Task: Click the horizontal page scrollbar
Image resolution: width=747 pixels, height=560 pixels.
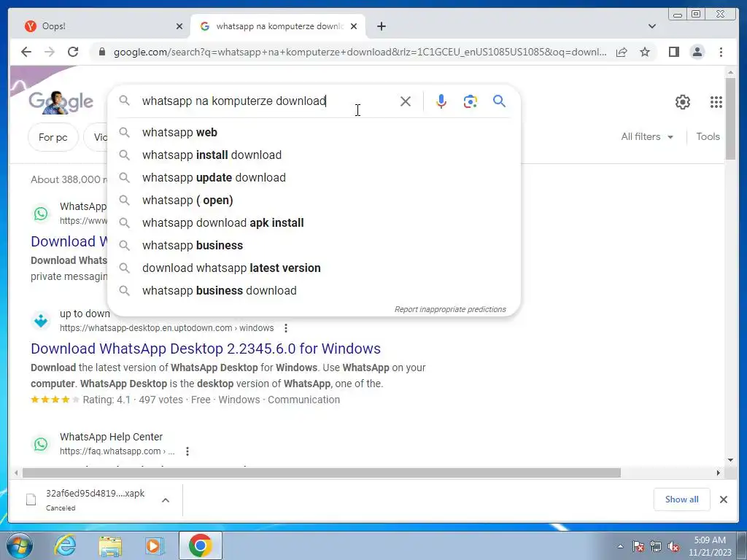Action: [322, 472]
